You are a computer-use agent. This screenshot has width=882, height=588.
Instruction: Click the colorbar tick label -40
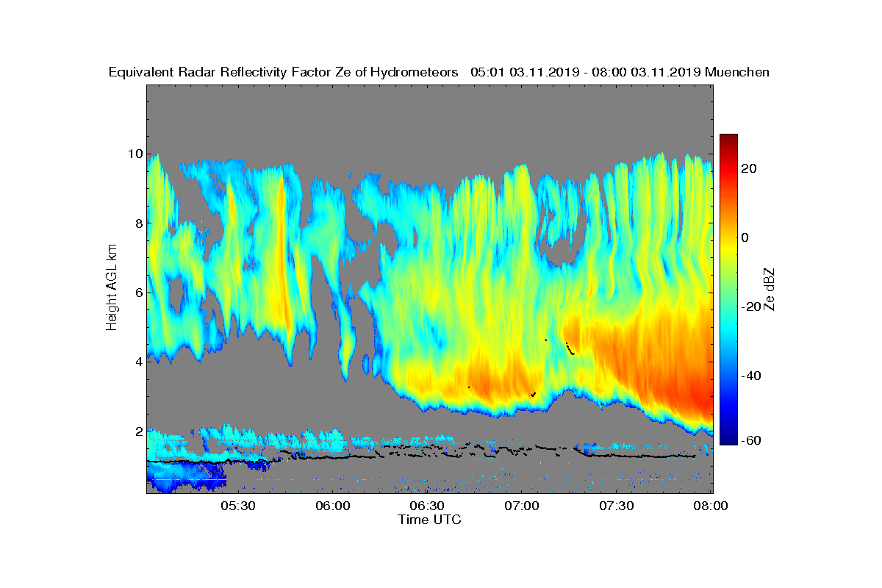[752, 376]
